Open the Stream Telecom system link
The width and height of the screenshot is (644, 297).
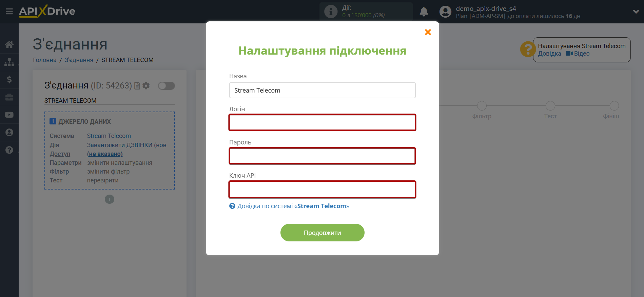click(109, 136)
